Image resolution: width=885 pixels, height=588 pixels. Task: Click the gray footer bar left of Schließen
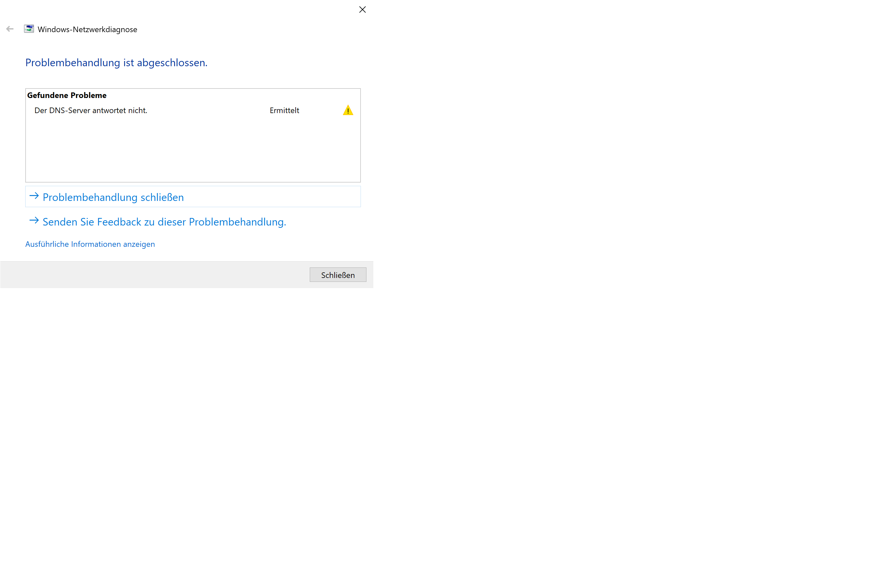[150, 275]
